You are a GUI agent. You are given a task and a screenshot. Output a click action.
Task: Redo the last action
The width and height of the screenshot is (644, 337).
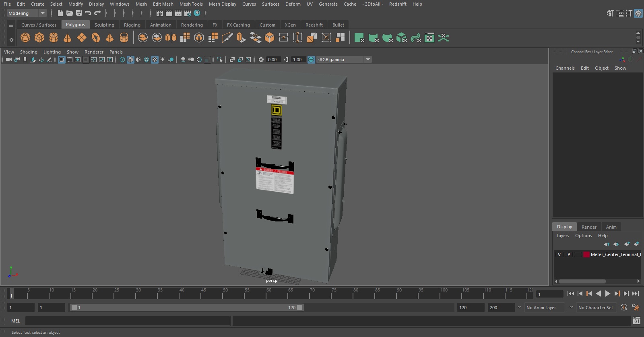point(97,13)
